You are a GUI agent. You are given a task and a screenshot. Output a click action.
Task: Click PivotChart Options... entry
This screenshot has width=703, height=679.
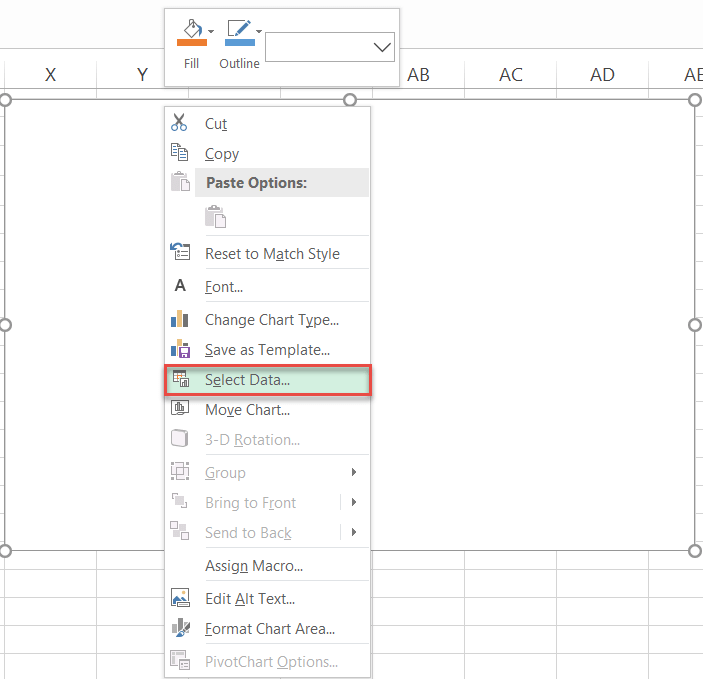point(267,662)
